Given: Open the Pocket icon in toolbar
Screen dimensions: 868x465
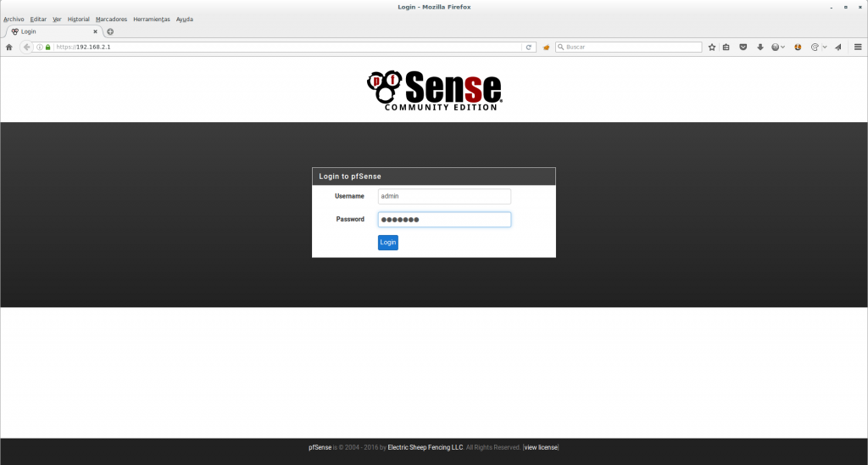Looking at the screenshot, I should [743, 48].
